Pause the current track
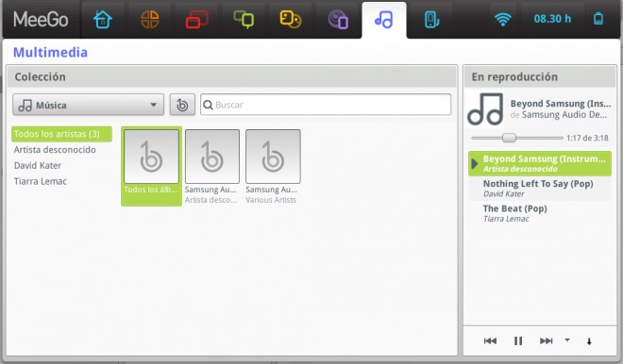 click(x=518, y=340)
